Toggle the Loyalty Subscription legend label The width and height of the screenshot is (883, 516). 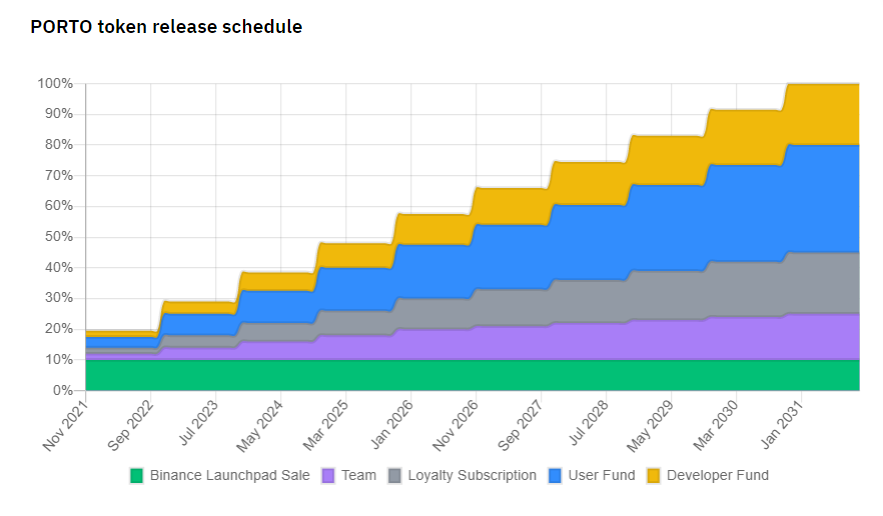point(472,475)
